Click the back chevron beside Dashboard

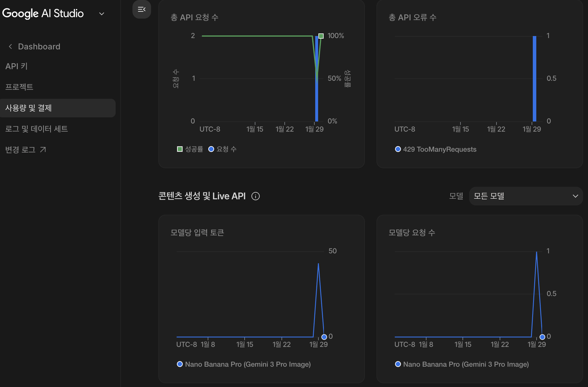(10, 46)
